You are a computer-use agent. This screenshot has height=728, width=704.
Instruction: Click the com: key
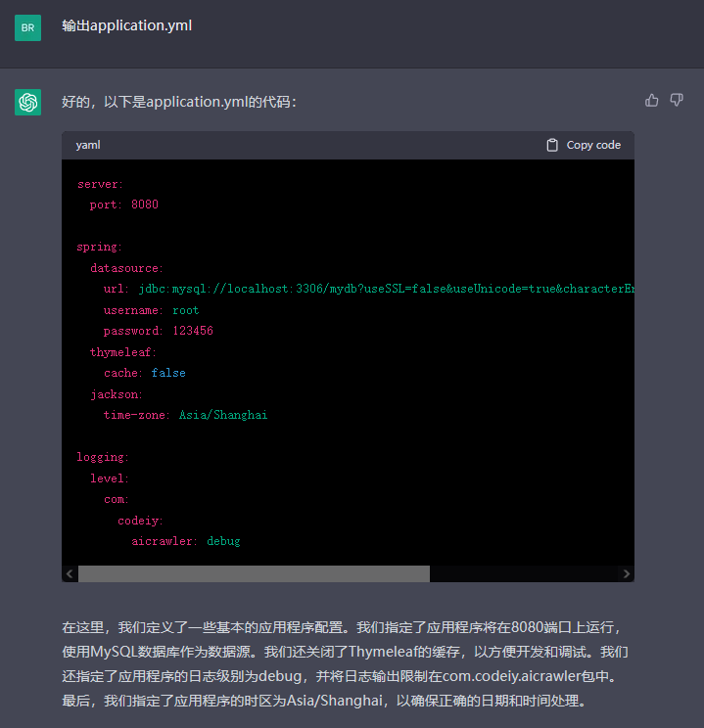pyautogui.click(x=117, y=500)
